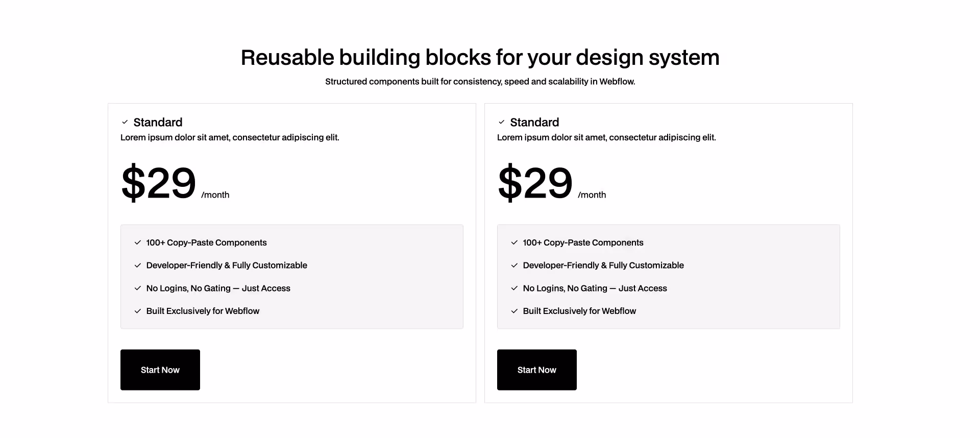980x438 pixels.
Task: Click the Lorem ipsum description in the right card
Action: (x=606, y=137)
